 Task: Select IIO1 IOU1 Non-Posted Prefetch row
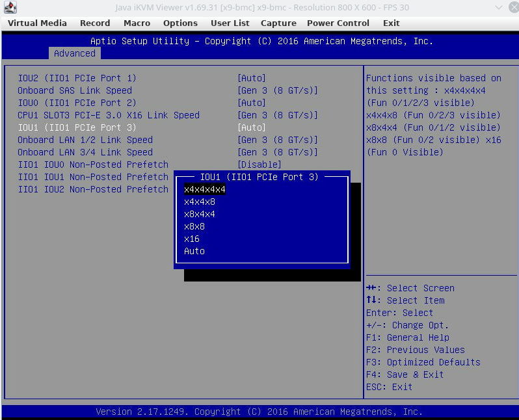pyautogui.click(x=93, y=177)
